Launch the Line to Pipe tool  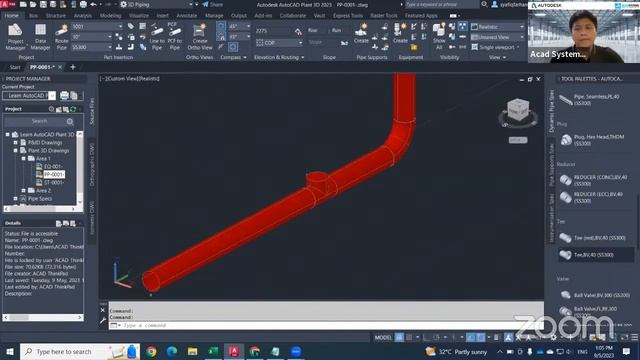(157, 37)
